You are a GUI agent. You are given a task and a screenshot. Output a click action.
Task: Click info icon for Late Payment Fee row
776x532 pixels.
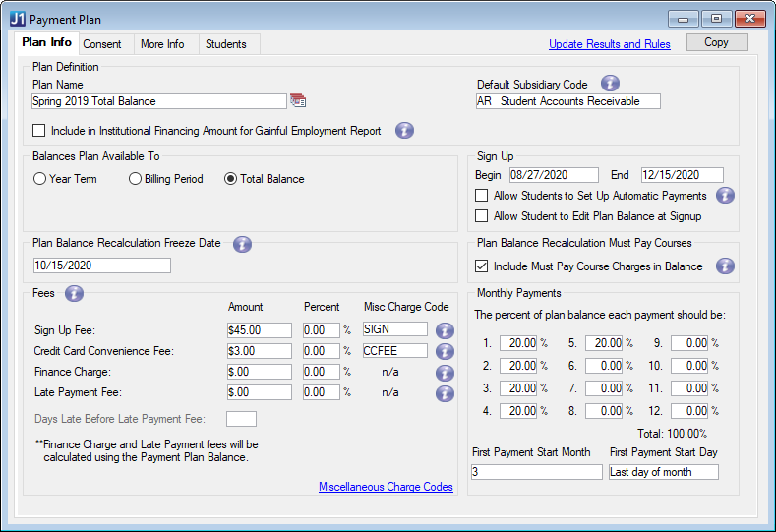445,392
